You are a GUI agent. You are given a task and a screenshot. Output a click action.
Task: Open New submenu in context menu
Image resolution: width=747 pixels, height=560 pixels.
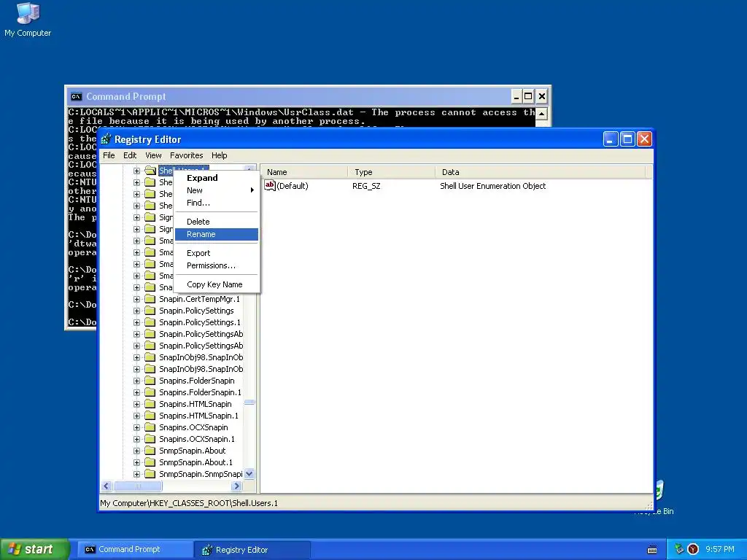pos(217,190)
